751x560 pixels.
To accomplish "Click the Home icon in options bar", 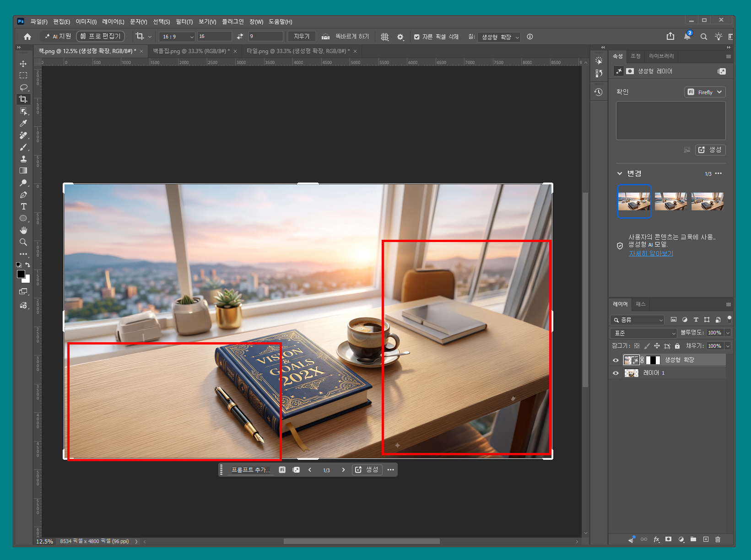I will pyautogui.click(x=27, y=37).
